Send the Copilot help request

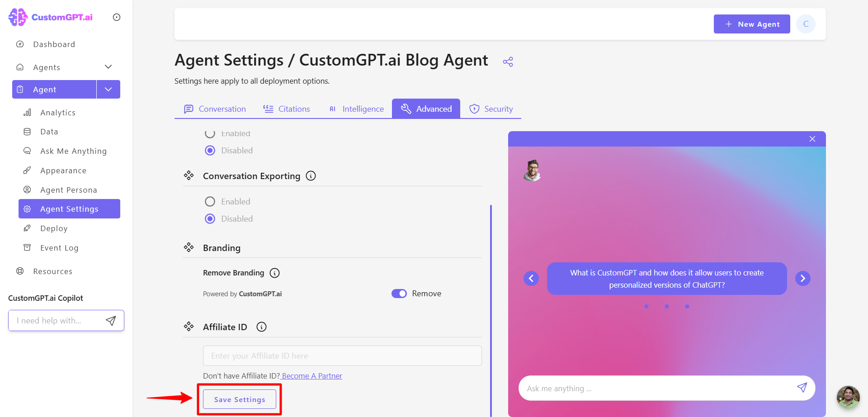[111, 321]
